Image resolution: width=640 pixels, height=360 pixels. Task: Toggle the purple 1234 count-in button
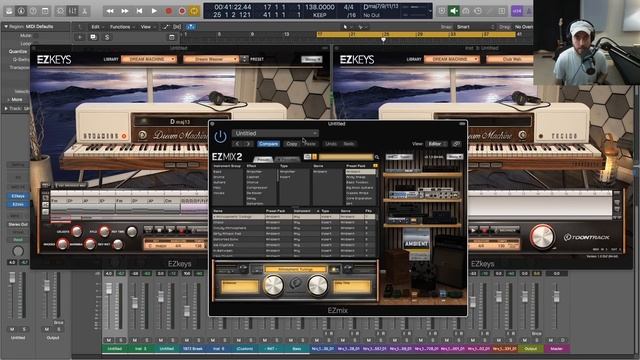coord(517,11)
